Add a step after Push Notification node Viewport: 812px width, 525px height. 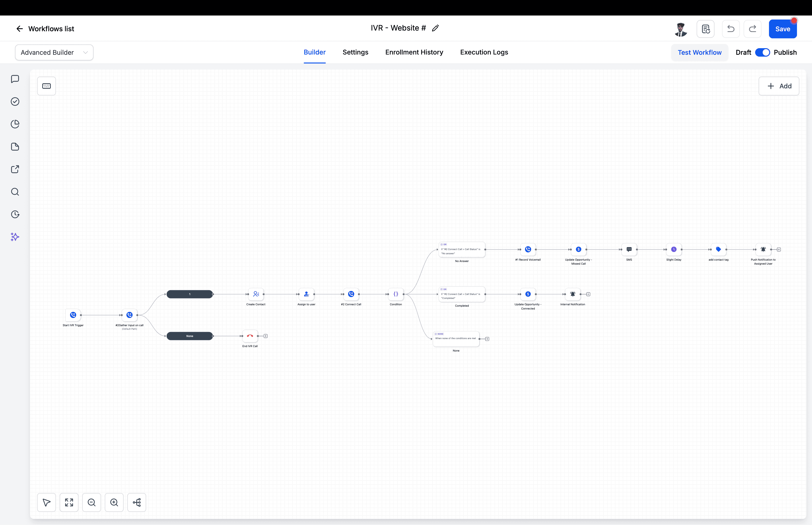tap(779, 250)
